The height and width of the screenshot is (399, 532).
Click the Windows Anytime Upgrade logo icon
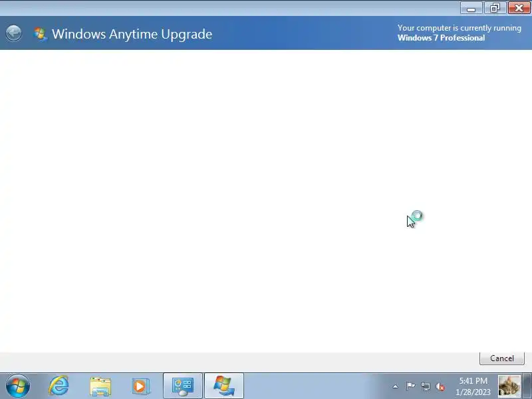pyautogui.click(x=40, y=35)
